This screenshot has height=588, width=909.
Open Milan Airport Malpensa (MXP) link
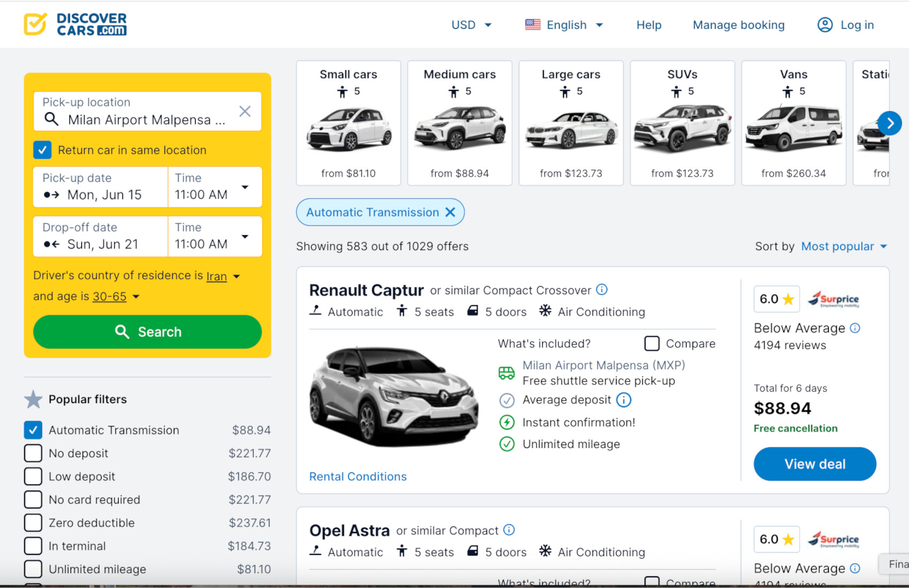pyautogui.click(x=604, y=365)
